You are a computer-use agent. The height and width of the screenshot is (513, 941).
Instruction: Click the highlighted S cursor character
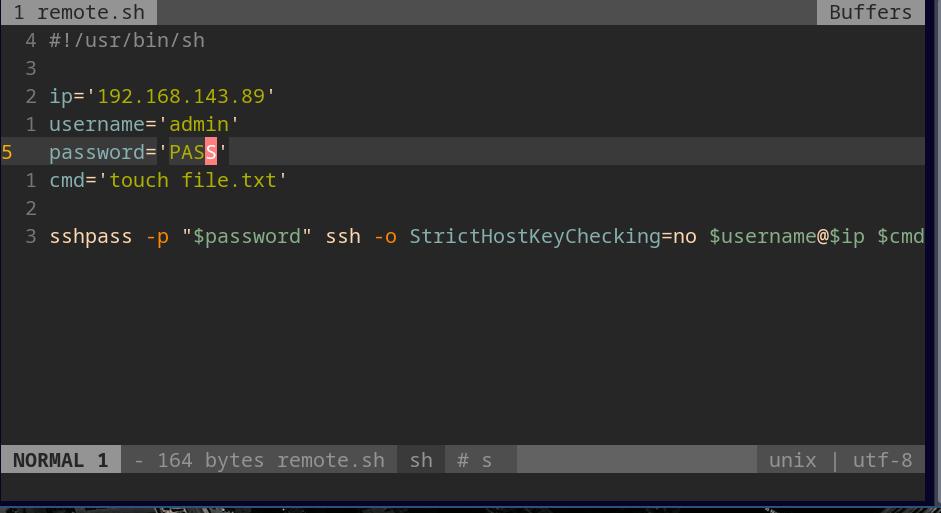tap(211, 152)
